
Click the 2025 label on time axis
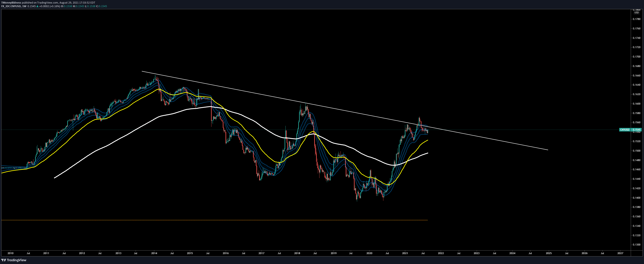pyautogui.click(x=549, y=253)
